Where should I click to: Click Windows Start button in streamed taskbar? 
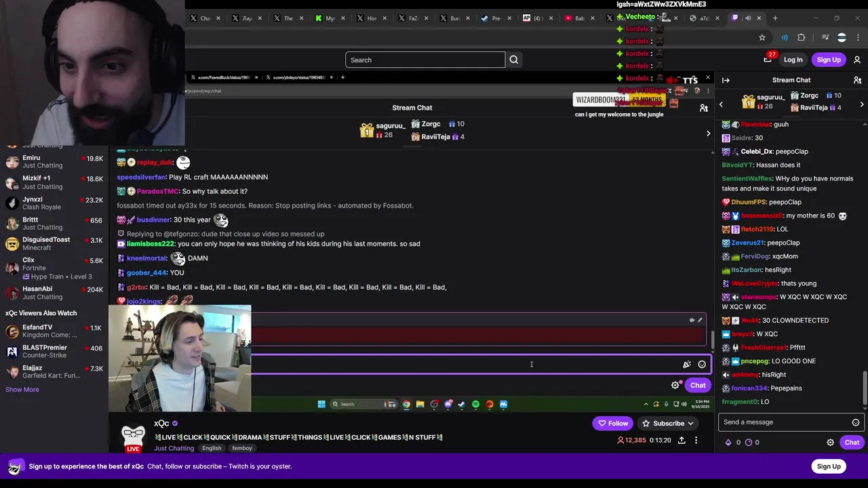[x=321, y=404]
